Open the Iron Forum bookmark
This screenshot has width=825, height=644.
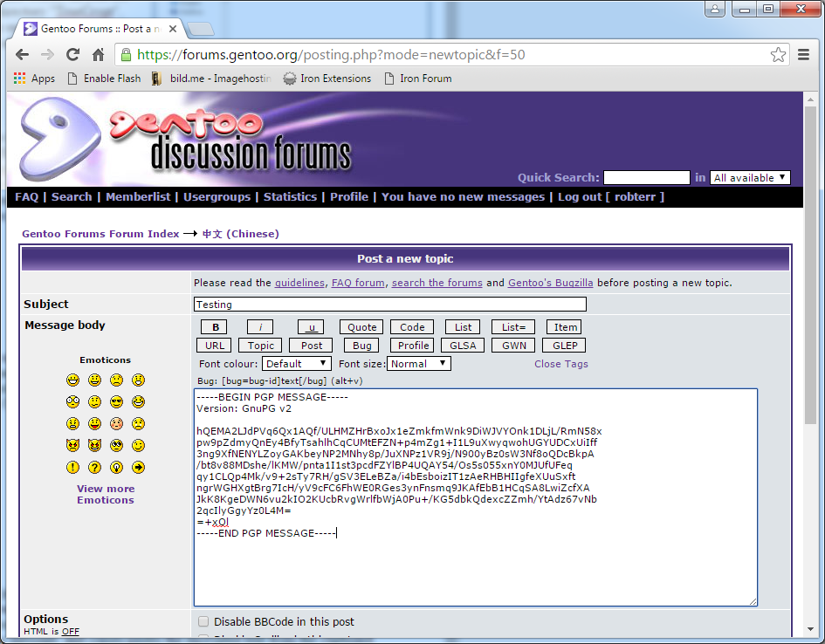418,79
